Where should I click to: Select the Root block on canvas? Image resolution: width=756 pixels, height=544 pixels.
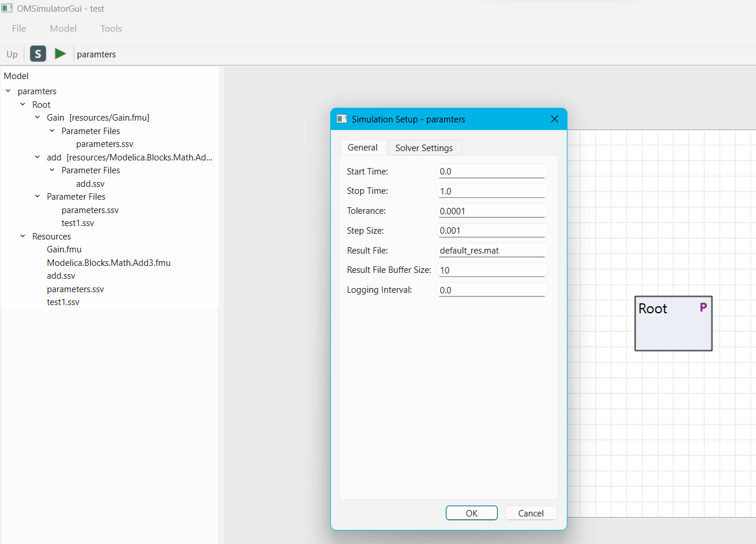(x=673, y=323)
